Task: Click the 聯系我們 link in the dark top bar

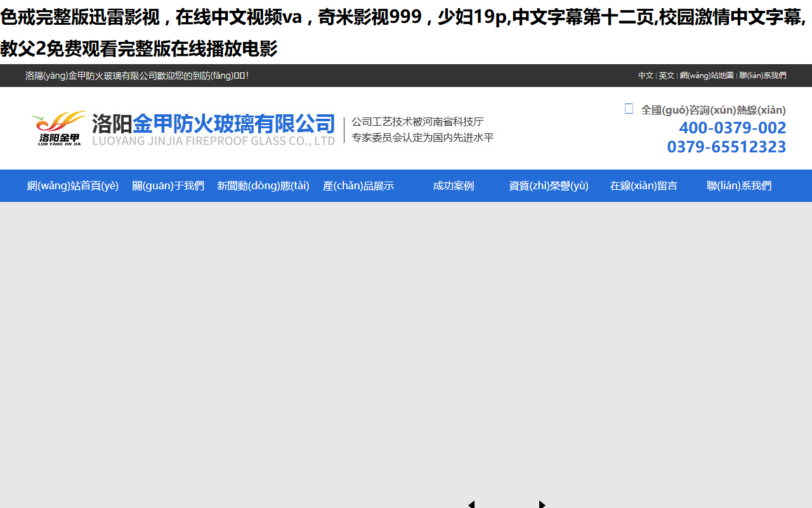Action: click(763, 76)
